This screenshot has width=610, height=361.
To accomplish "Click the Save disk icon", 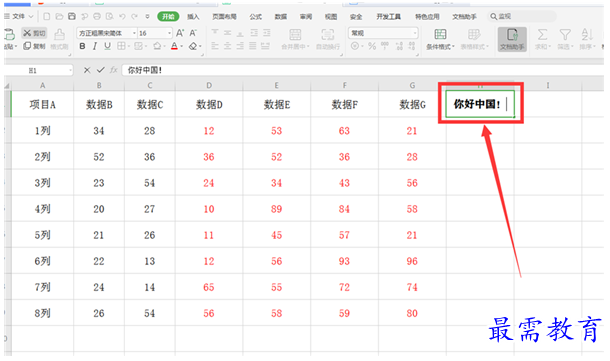I will click(72, 16).
